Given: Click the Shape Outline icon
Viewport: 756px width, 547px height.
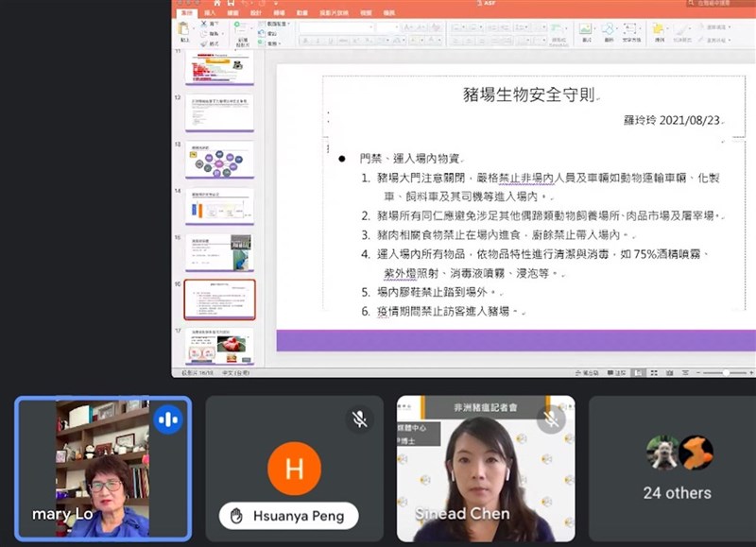Looking at the screenshot, I should click(701, 40).
